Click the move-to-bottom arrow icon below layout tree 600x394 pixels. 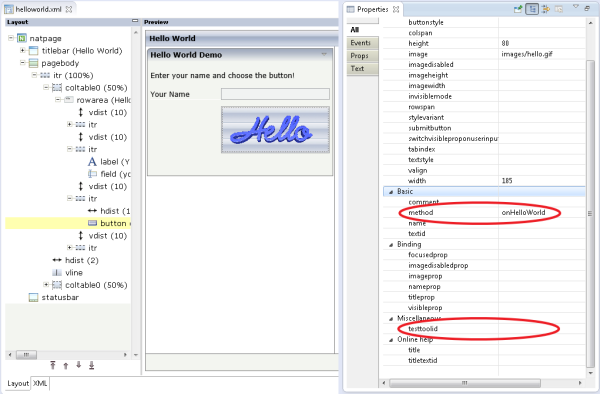click(x=91, y=365)
